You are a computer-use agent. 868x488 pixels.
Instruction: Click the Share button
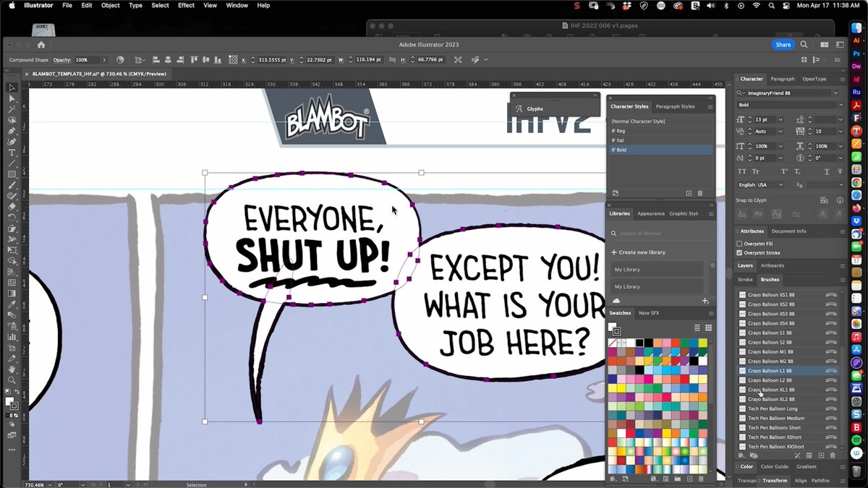pos(783,44)
